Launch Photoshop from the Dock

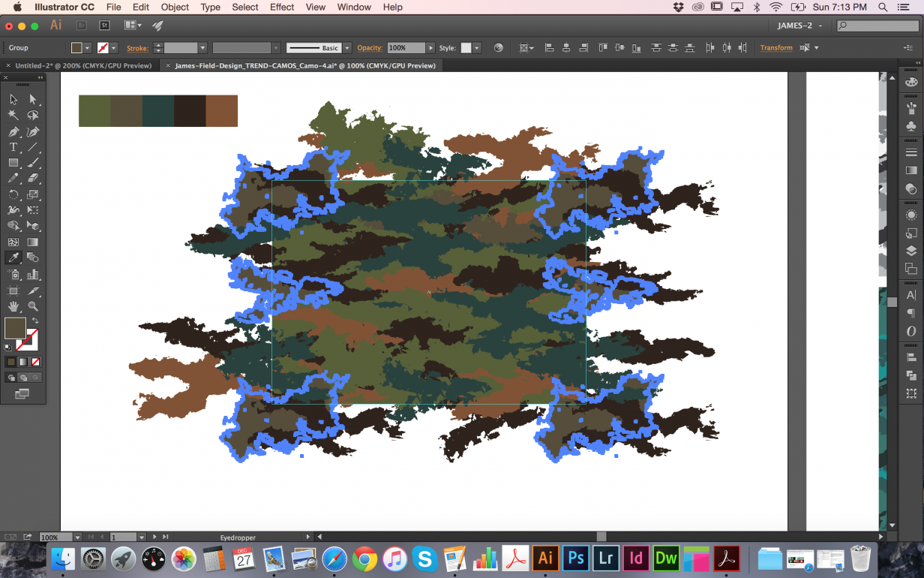click(574, 558)
